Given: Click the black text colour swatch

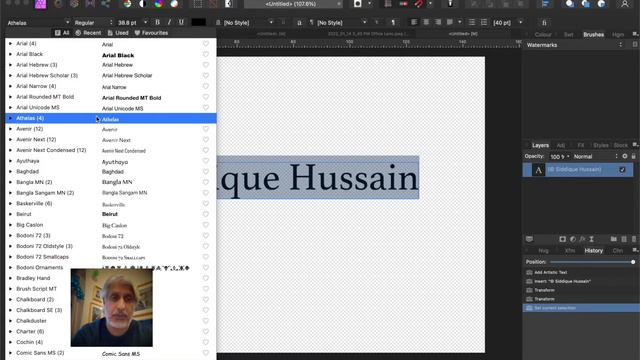Looking at the screenshot, I should (x=199, y=22).
